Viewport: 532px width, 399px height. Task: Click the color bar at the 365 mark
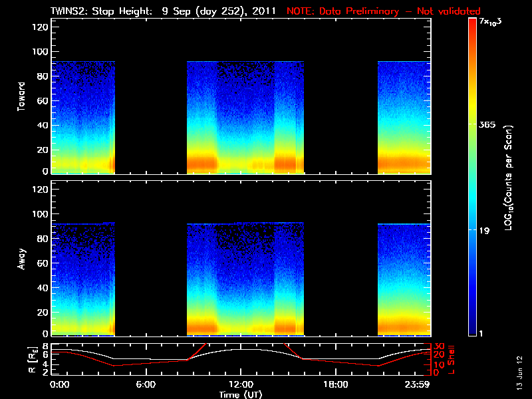click(x=472, y=124)
